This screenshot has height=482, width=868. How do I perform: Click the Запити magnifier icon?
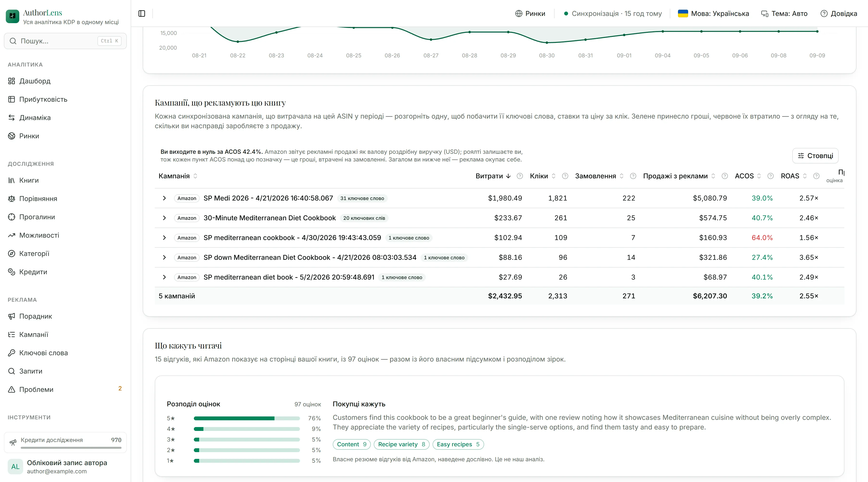click(12, 371)
